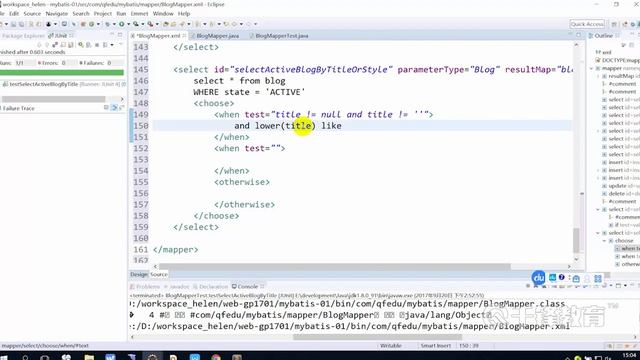
Task: Collapse the choose node in Outline
Action: 604,241
